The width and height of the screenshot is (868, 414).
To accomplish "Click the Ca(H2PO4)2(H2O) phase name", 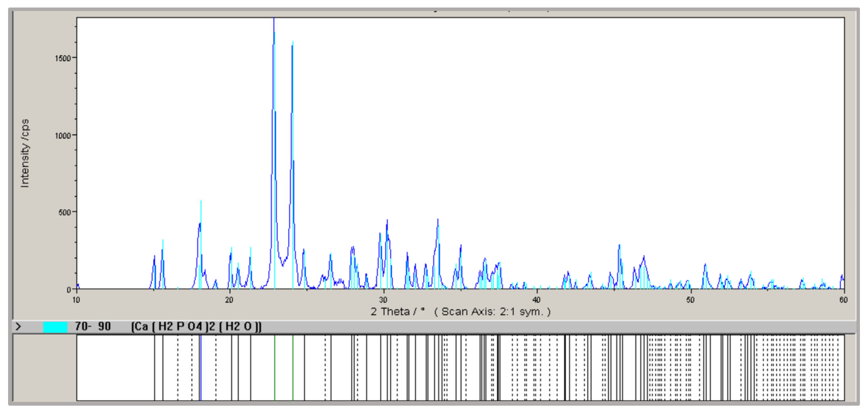I will click(196, 326).
